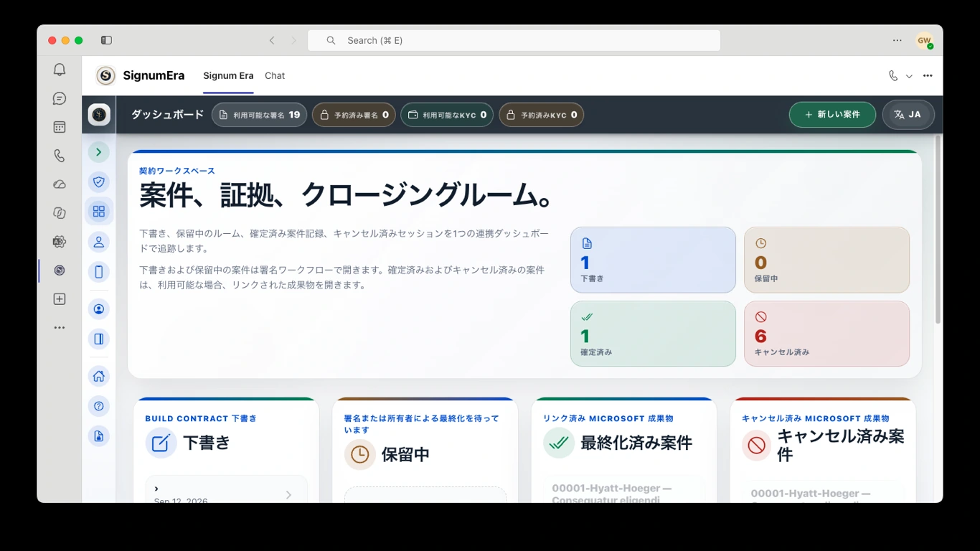Switch to the Signum Era tab
Viewport: 980px width, 551px height.
(228, 75)
